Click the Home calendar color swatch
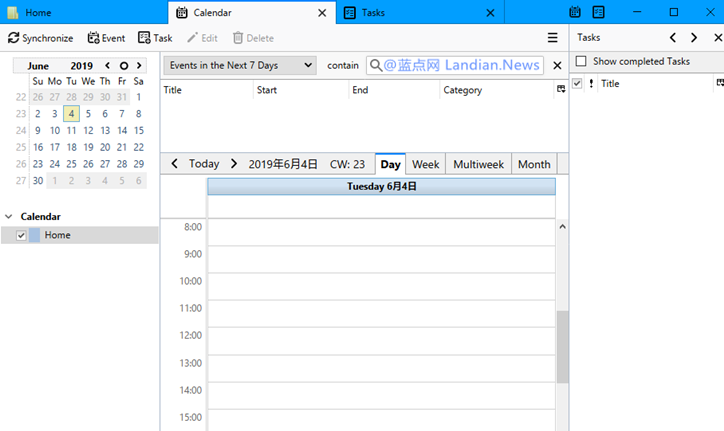This screenshot has height=431, width=724. point(35,235)
